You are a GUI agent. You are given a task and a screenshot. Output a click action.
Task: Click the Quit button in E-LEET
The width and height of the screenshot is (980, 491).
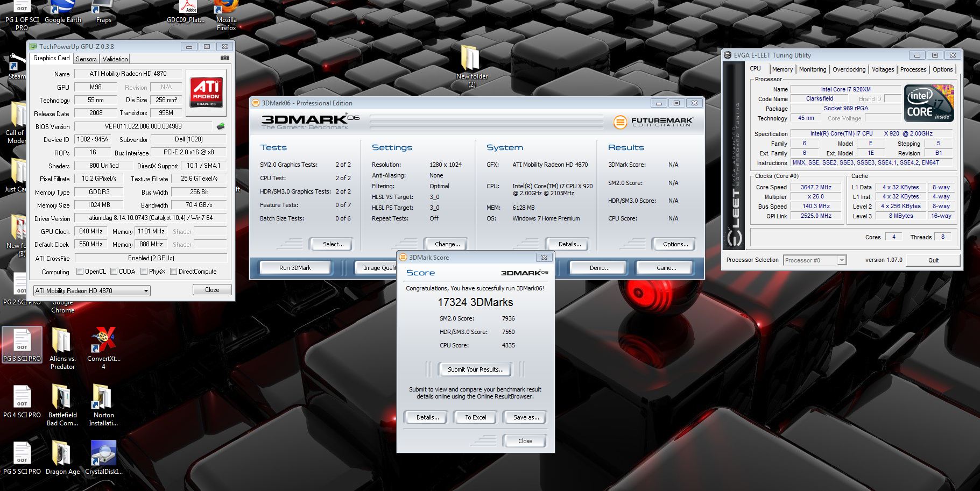click(x=933, y=260)
